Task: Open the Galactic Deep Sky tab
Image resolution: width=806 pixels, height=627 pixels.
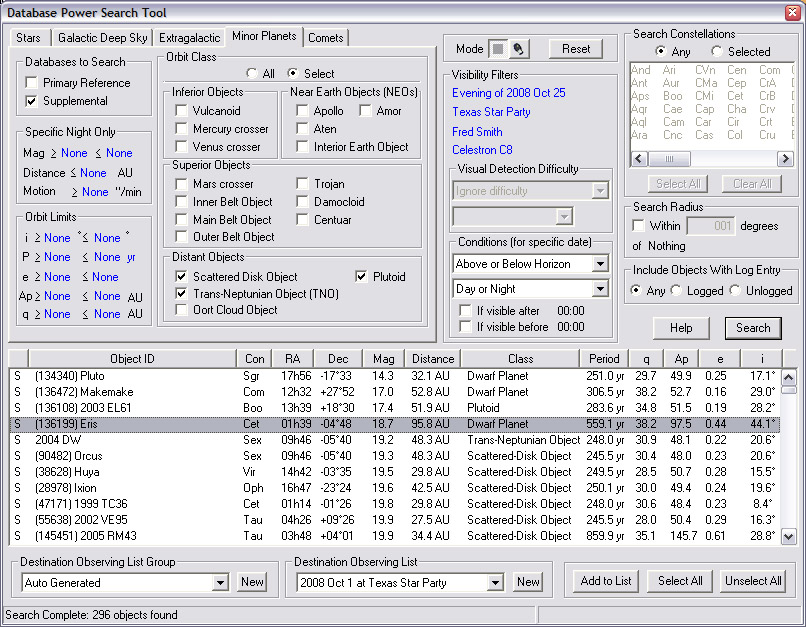Action: pos(103,38)
